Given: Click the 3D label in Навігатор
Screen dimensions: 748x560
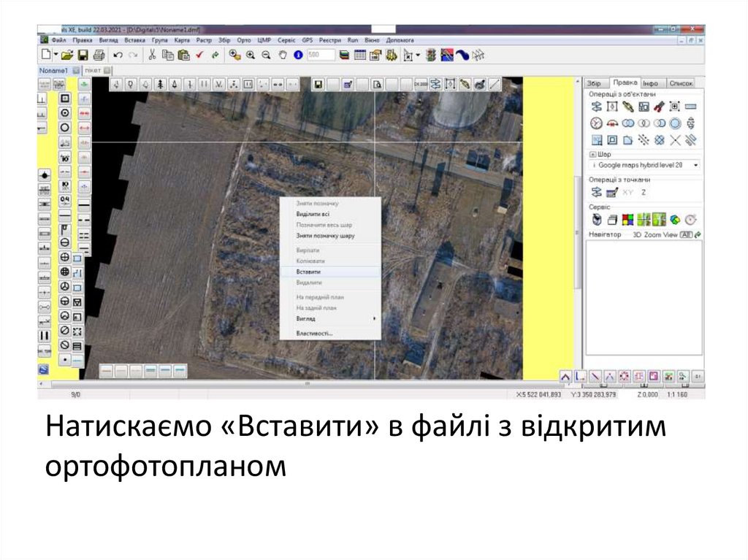Looking at the screenshot, I should tap(637, 234).
